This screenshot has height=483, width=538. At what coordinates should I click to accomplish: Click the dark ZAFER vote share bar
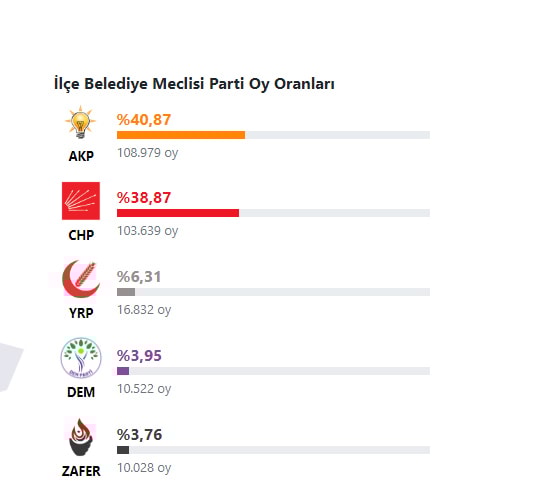(x=123, y=450)
